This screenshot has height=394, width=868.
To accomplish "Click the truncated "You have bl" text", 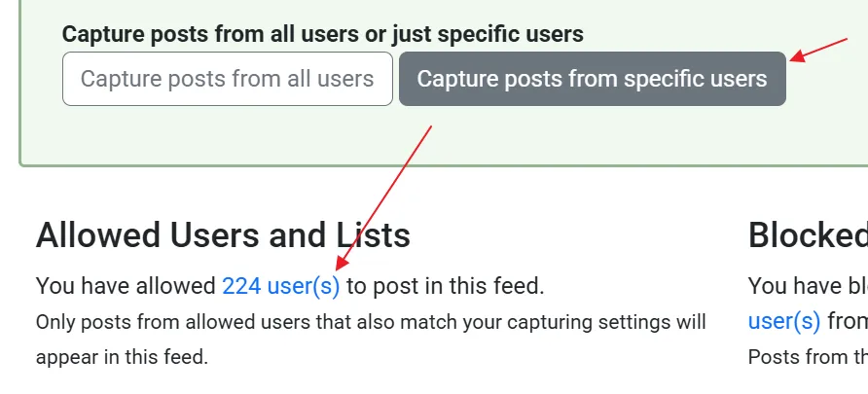I will (x=808, y=286).
